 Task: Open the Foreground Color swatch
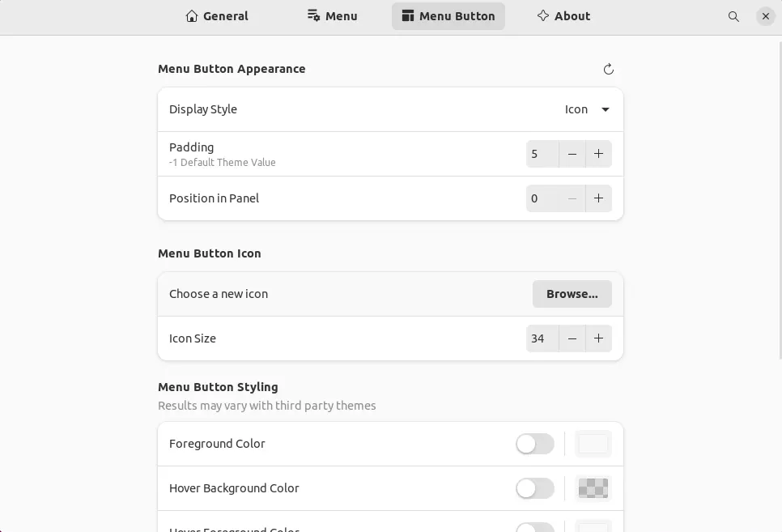tap(593, 444)
